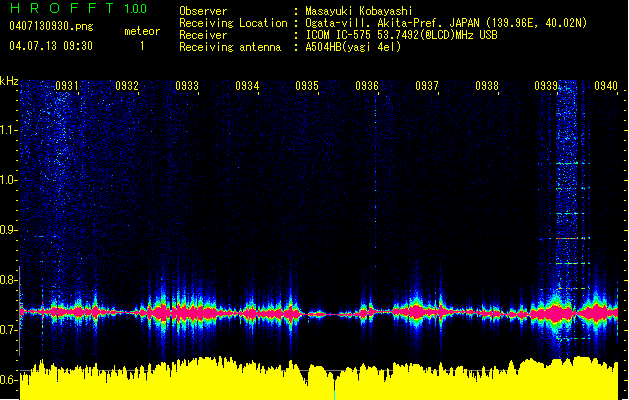Screen dimensions: 629x400
Task: Click the version number 1.0.0
Action: [x=135, y=9]
